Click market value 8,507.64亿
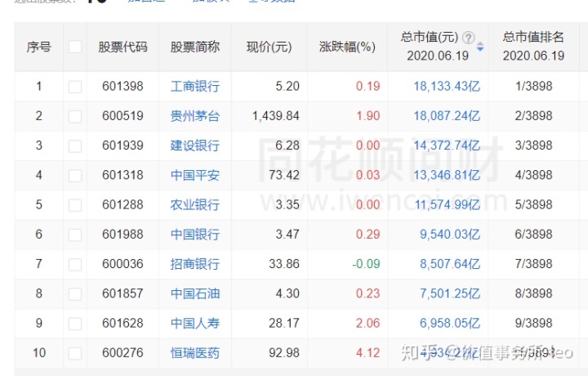The height and width of the screenshot is (376, 588). click(450, 264)
